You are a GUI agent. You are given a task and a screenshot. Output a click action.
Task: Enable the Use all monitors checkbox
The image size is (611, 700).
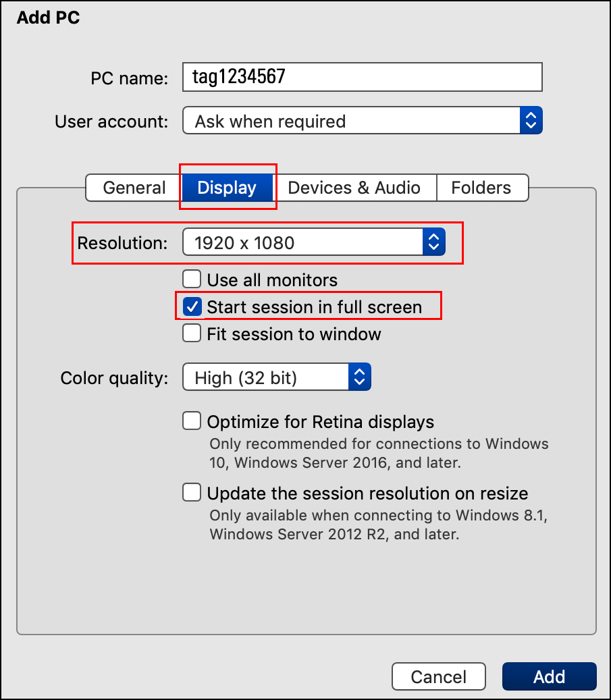(192, 279)
